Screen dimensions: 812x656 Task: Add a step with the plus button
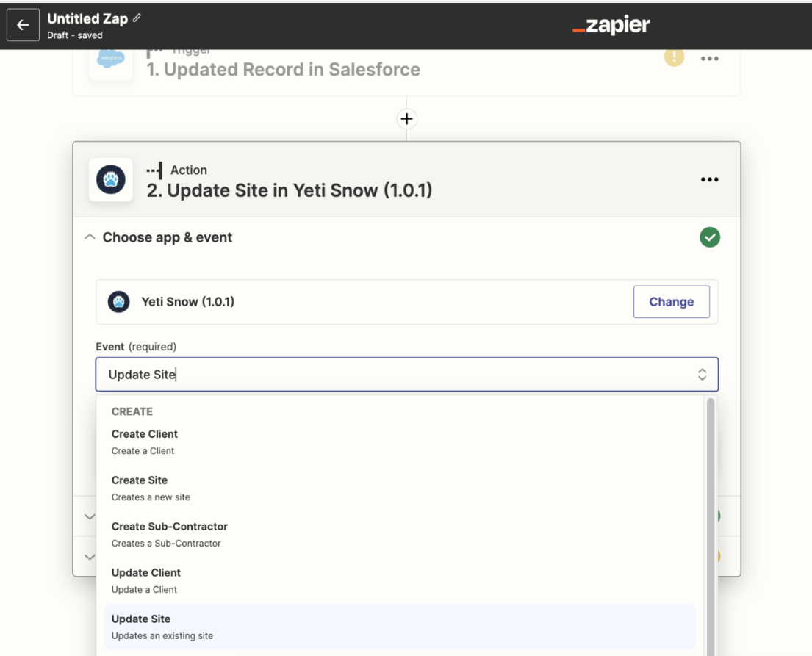tap(406, 118)
